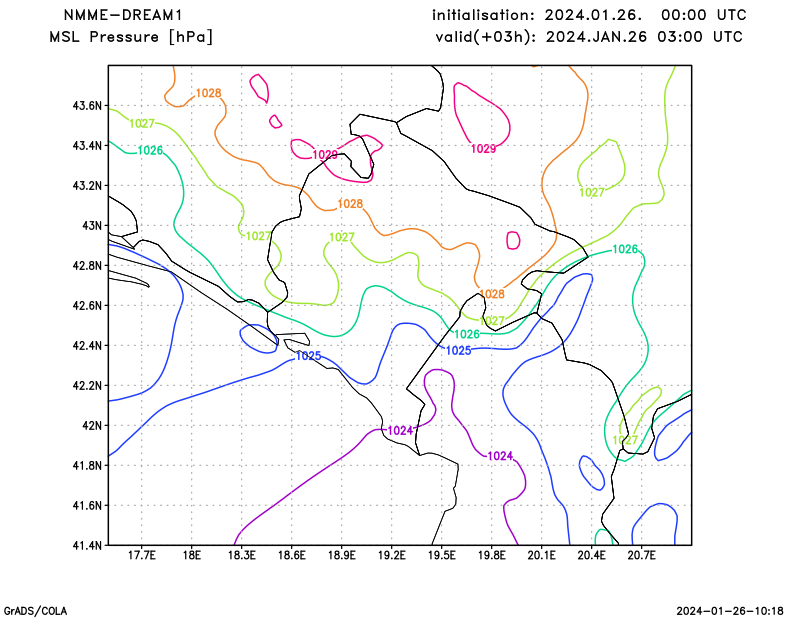Select the 42.8N latitude label
This screenshot has width=800, height=618.
coord(87,265)
